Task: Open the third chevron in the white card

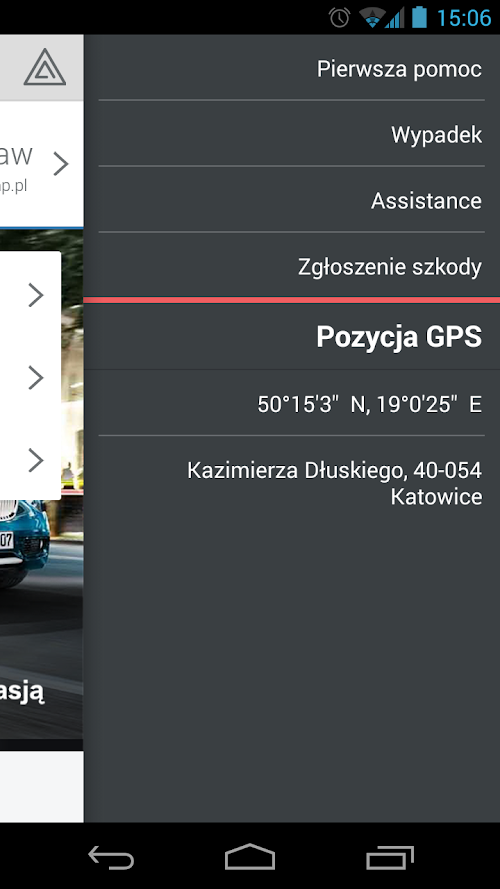Action: 36,460
